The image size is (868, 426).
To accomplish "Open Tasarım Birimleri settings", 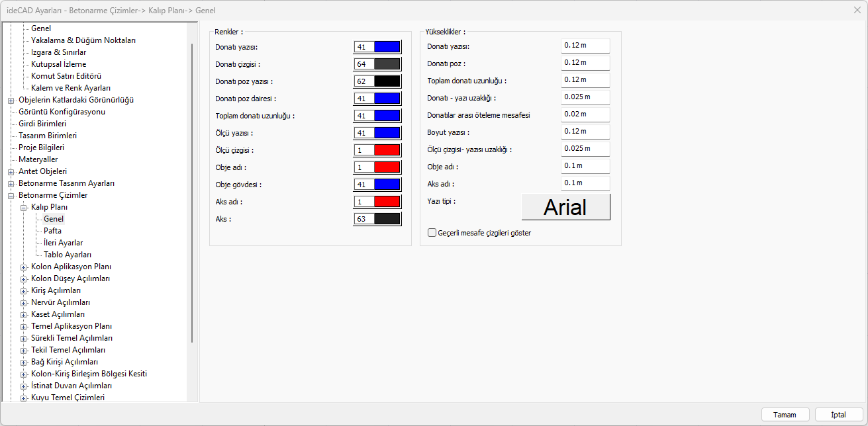I will click(48, 136).
